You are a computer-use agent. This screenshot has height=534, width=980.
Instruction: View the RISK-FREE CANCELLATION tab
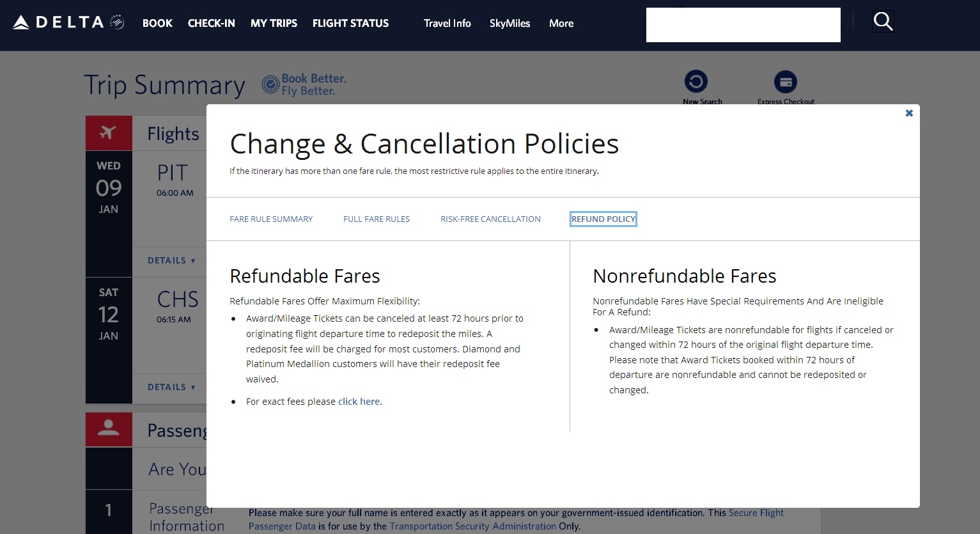pyautogui.click(x=490, y=219)
